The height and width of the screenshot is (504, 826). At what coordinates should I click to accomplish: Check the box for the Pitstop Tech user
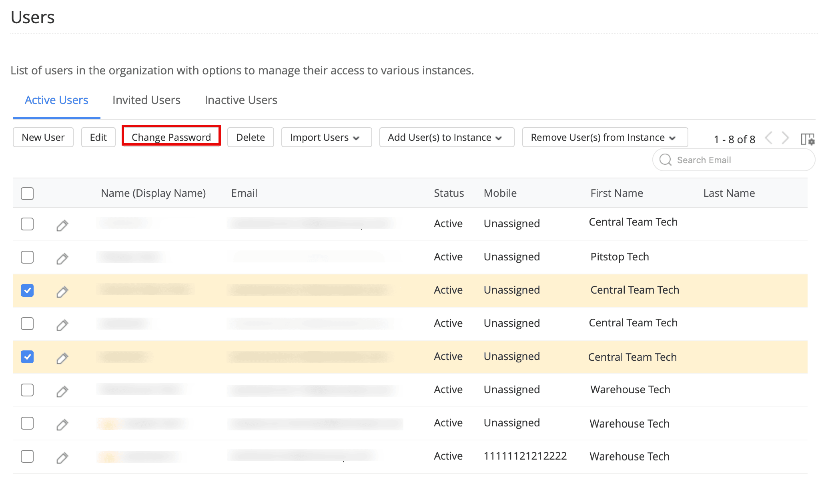27,257
